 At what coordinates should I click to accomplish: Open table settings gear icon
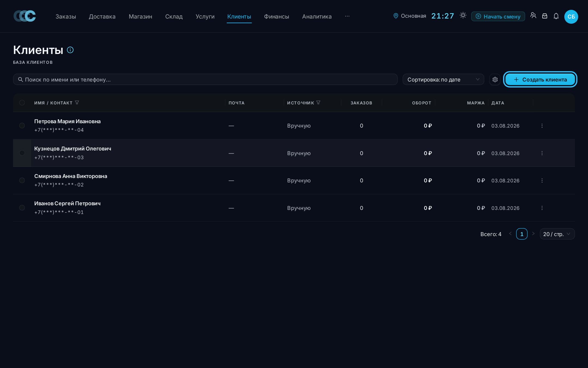[495, 79]
